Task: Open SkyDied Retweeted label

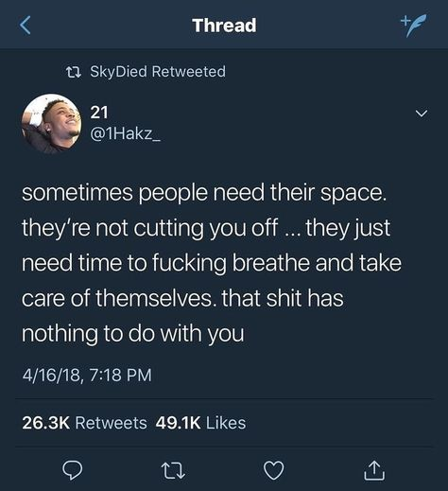Action: click(x=158, y=71)
